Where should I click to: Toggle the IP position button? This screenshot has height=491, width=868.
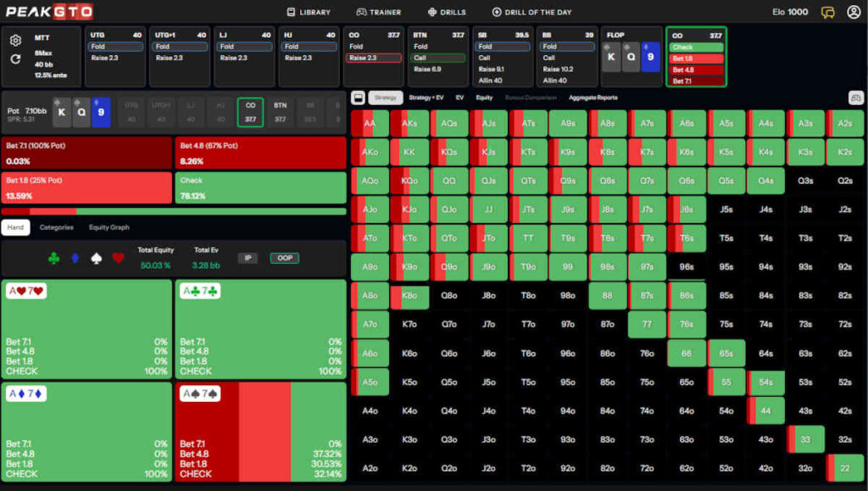coord(248,258)
